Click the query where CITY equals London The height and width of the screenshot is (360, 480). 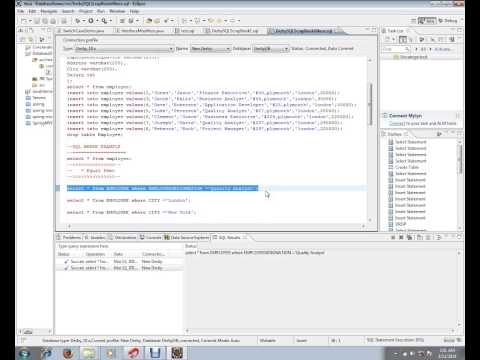pyautogui.click(x=129, y=200)
